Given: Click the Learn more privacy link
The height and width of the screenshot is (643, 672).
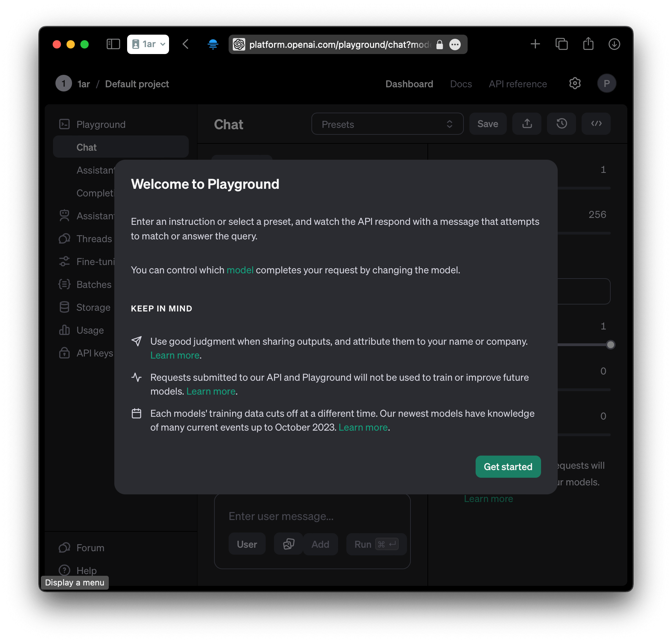Looking at the screenshot, I should pyautogui.click(x=211, y=391).
